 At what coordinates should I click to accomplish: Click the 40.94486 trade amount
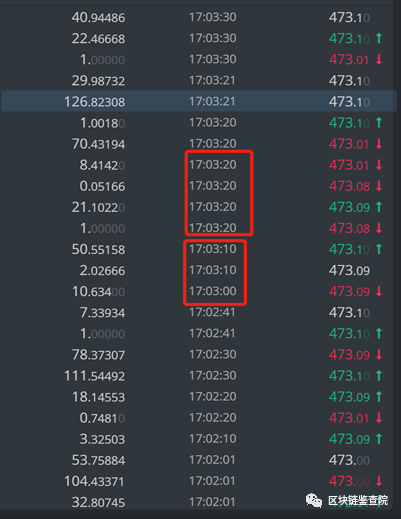[x=98, y=17]
